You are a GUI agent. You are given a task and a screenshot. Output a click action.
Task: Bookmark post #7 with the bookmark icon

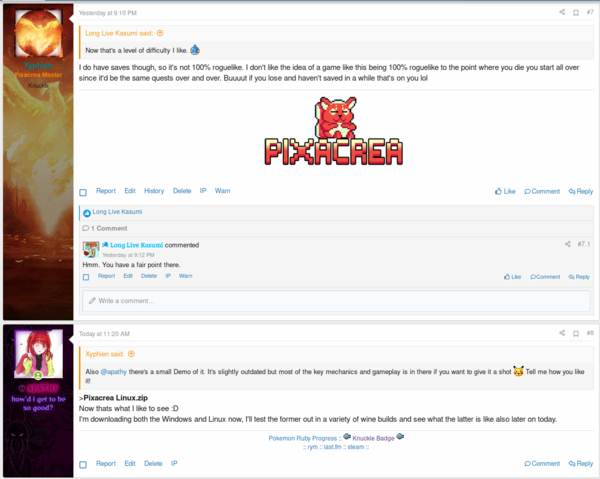tap(576, 13)
